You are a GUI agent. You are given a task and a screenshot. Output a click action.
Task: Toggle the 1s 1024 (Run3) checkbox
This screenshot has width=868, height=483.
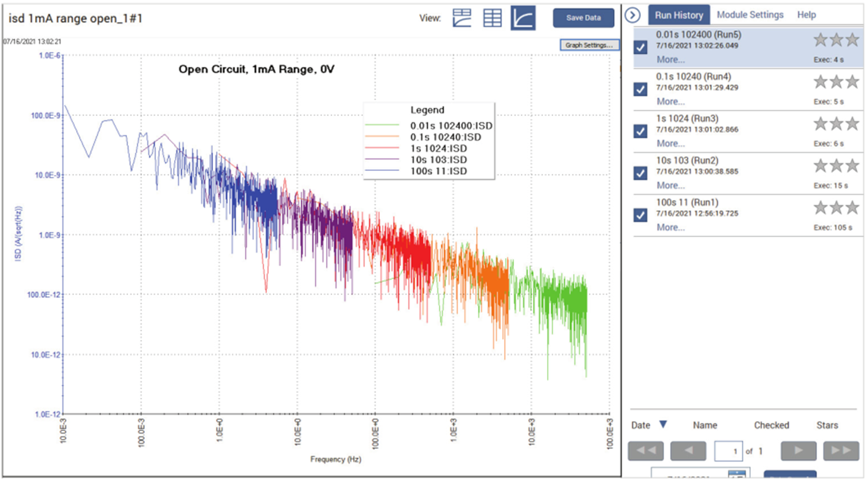tap(640, 131)
